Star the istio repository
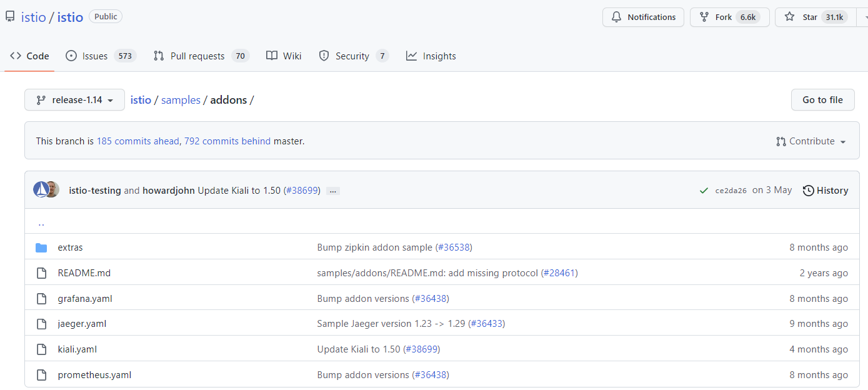Viewport: 868px width, 390px height. pos(816,17)
